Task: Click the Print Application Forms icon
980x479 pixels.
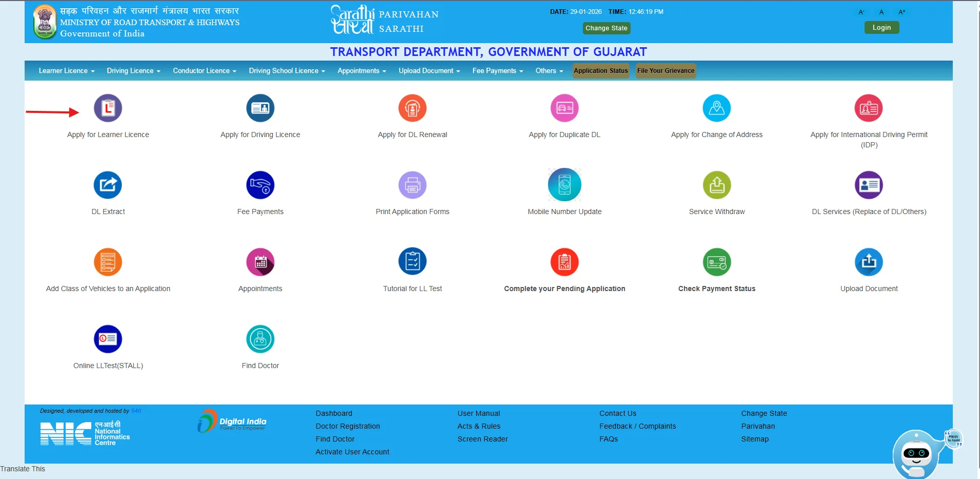Action: coord(412,185)
